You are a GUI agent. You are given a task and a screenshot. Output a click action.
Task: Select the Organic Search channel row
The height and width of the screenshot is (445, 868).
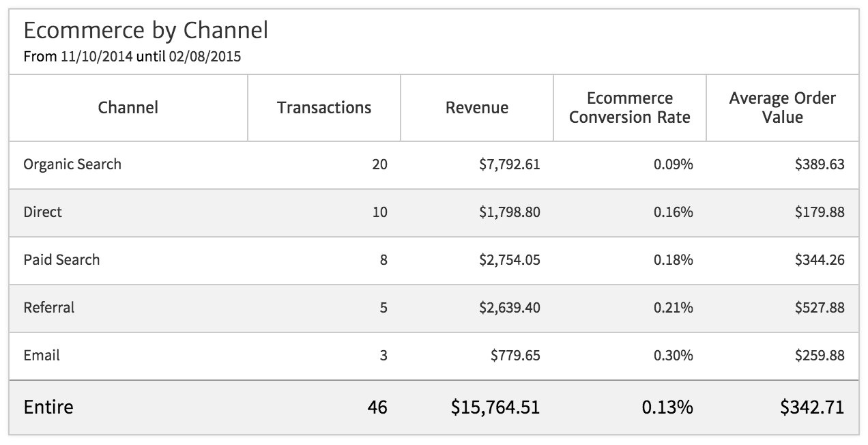[72, 164]
